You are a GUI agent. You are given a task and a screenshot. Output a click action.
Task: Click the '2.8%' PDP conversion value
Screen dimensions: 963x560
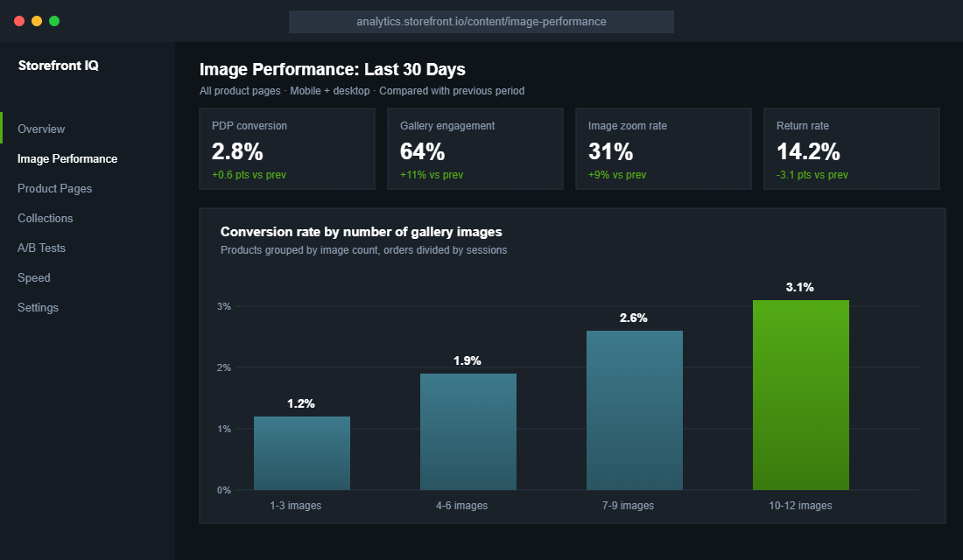click(237, 151)
